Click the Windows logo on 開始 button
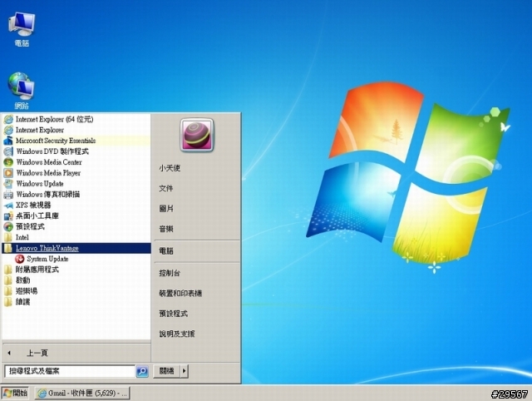Screen dimensions: 532x401 [x=7, y=394]
